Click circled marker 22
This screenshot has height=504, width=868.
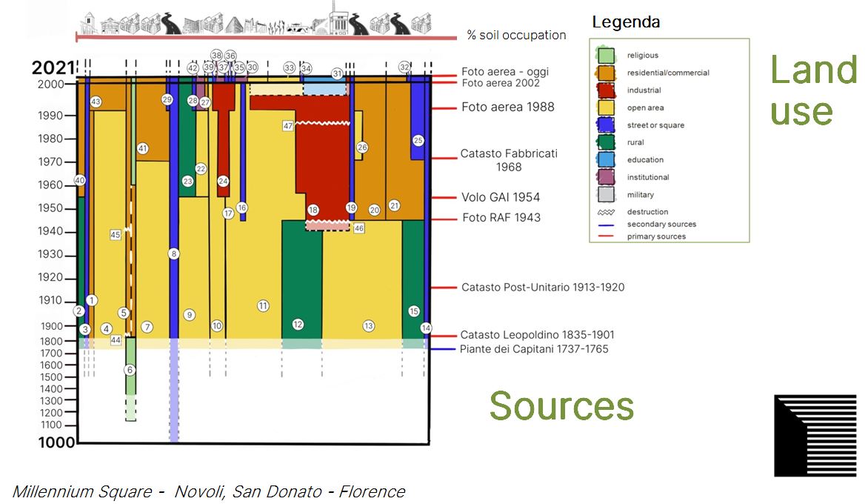point(201,169)
